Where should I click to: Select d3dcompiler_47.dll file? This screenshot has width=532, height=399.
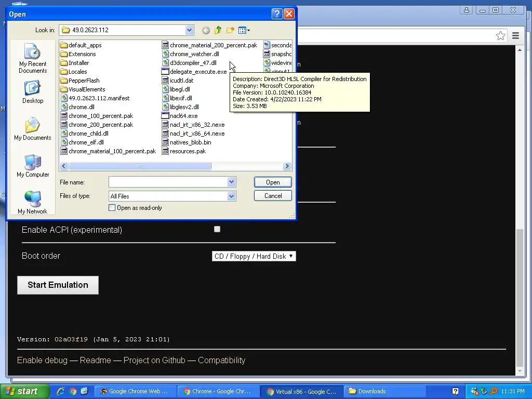(189, 63)
